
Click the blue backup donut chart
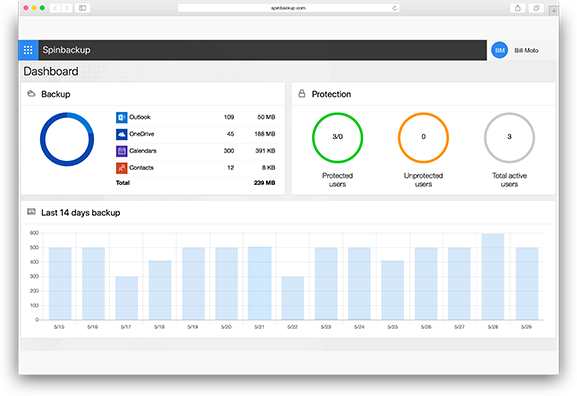[67, 139]
